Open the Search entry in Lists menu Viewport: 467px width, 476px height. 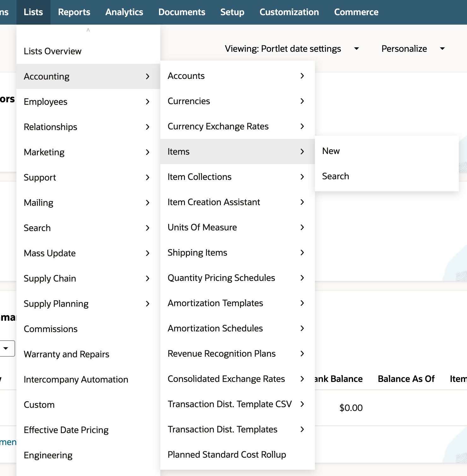tap(88, 228)
